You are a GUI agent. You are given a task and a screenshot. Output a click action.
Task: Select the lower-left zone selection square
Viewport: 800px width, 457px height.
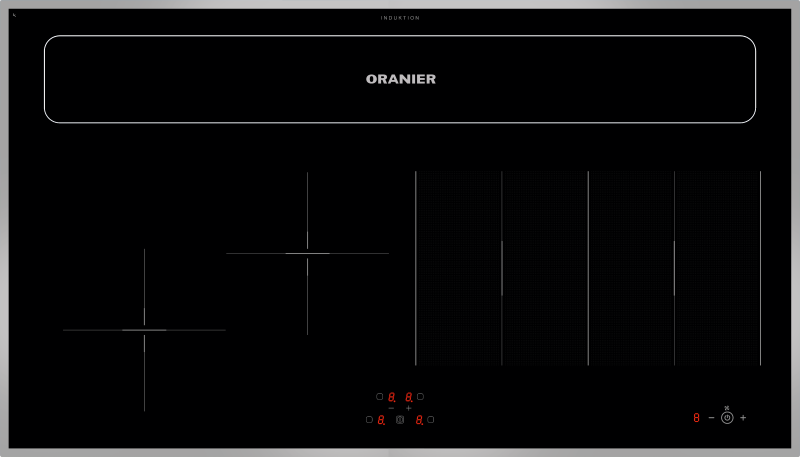[369, 419]
